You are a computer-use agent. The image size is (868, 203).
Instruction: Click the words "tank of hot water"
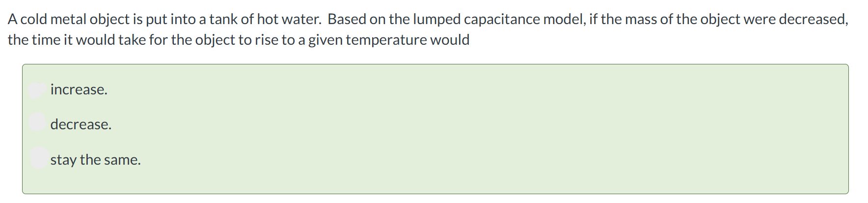(x=264, y=19)
